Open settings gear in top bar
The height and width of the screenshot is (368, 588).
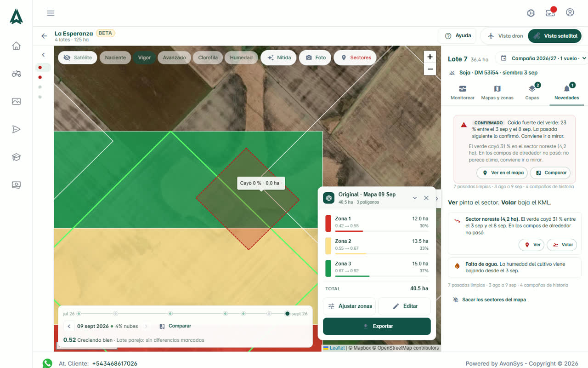coord(531,13)
